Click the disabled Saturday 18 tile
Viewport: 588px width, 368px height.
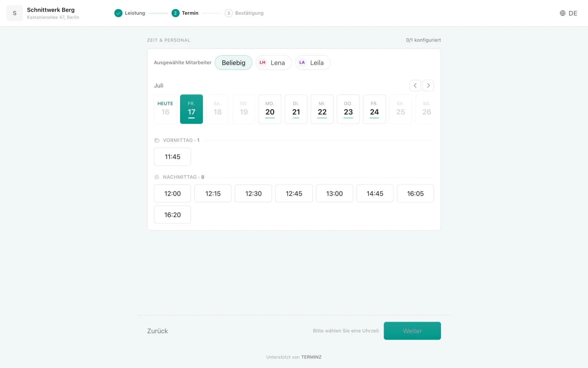[218, 109]
